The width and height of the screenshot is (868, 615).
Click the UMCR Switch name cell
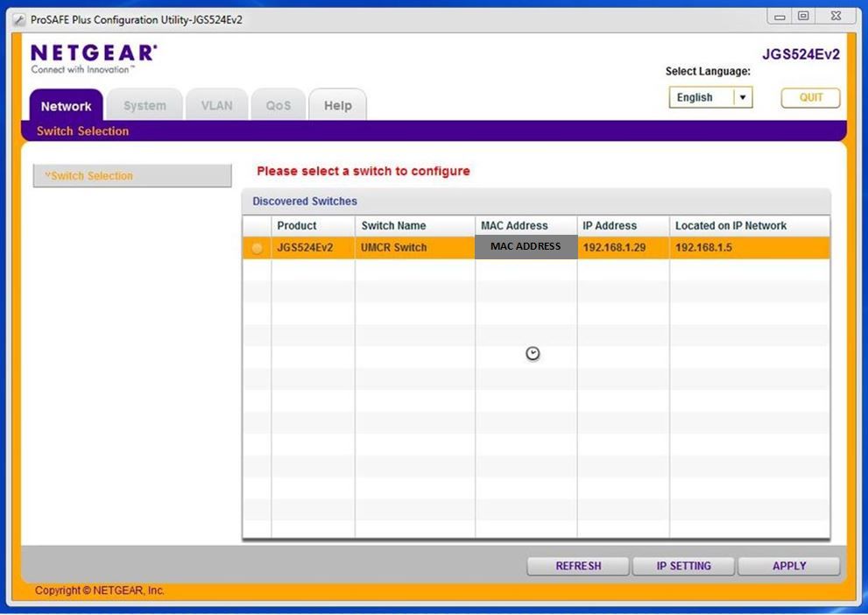click(414, 247)
